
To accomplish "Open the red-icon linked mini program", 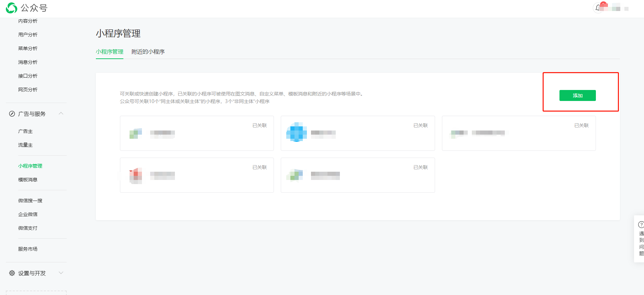I will click(197, 175).
